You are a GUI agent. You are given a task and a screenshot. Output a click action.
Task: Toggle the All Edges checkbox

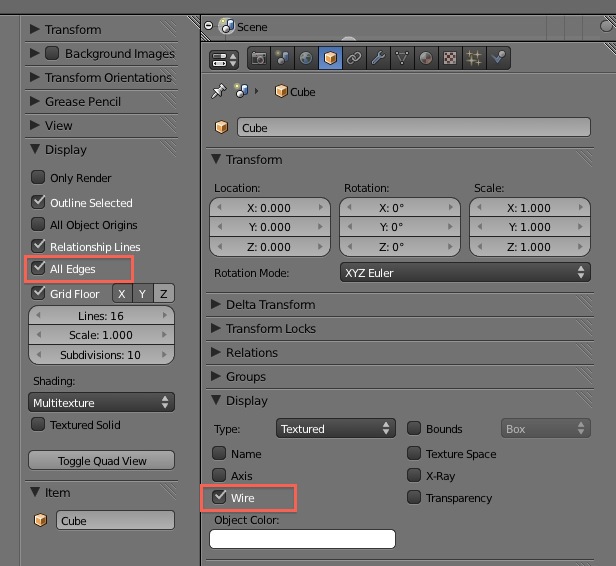point(38,268)
